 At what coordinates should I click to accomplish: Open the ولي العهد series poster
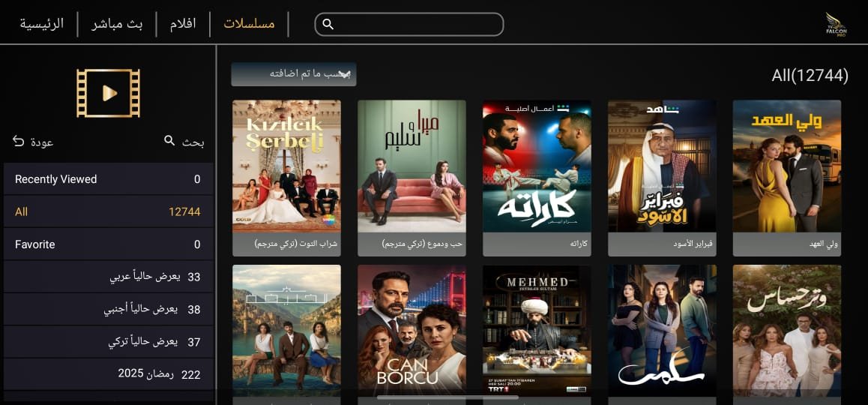[x=786, y=178]
